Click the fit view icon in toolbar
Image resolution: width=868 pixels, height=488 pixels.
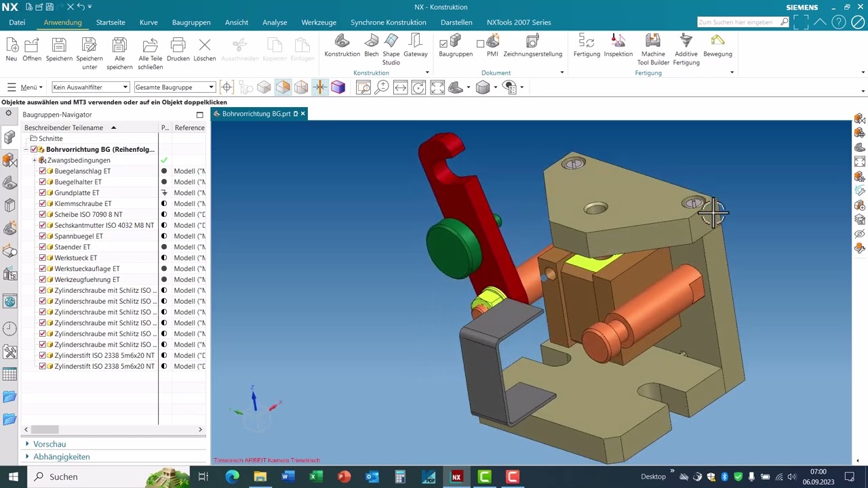pyautogui.click(x=437, y=87)
